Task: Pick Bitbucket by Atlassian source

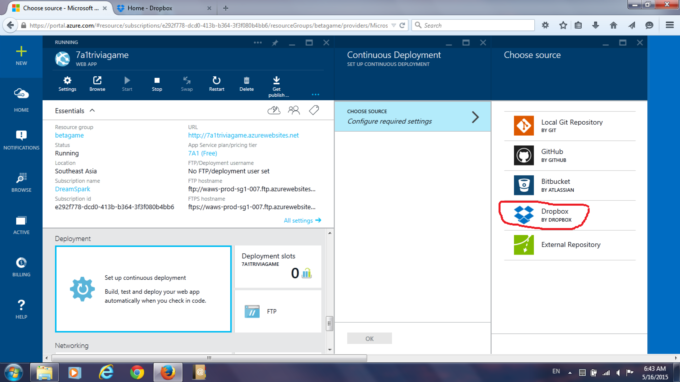Action: click(x=570, y=185)
